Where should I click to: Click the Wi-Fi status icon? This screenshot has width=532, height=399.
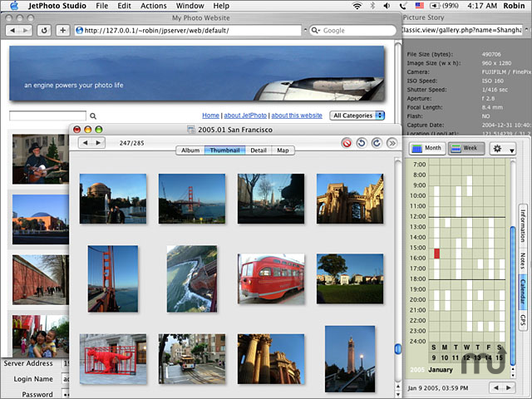click(357, 6)
